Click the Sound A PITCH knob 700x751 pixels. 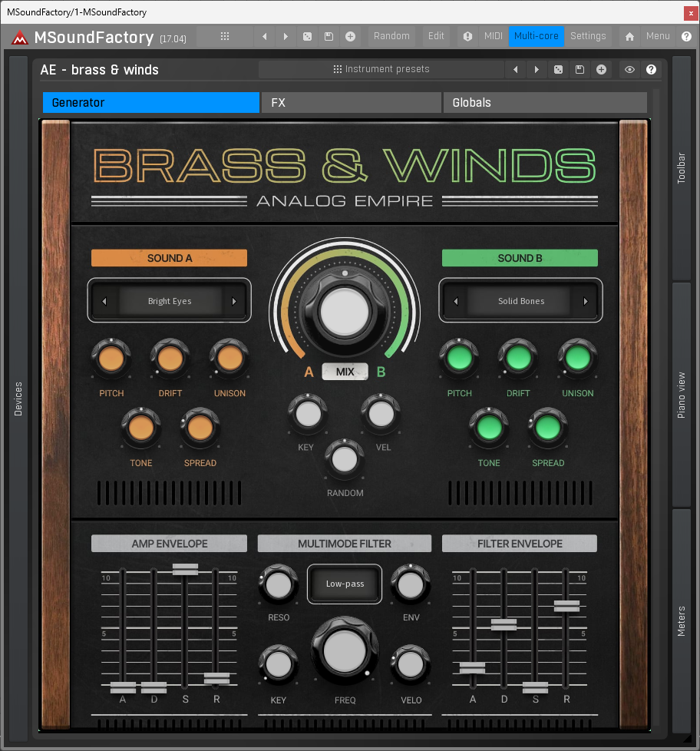coord(111,359)
